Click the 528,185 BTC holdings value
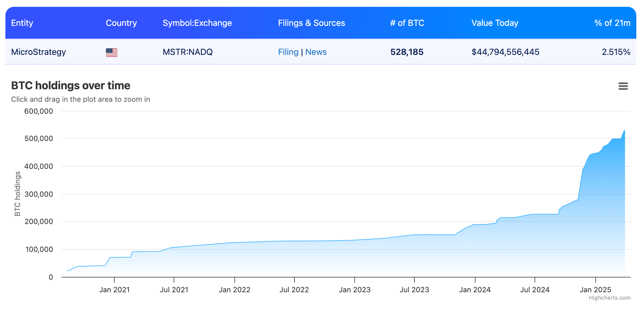This screenshot has width=644, height=311. point(407,52)
